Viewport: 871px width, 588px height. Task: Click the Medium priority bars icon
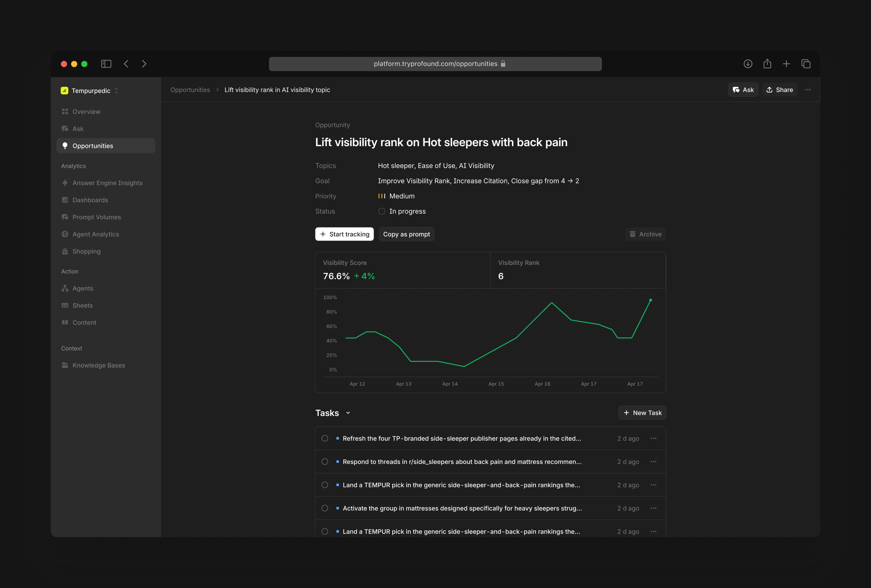pyautogui.click(x=382, y=196)
